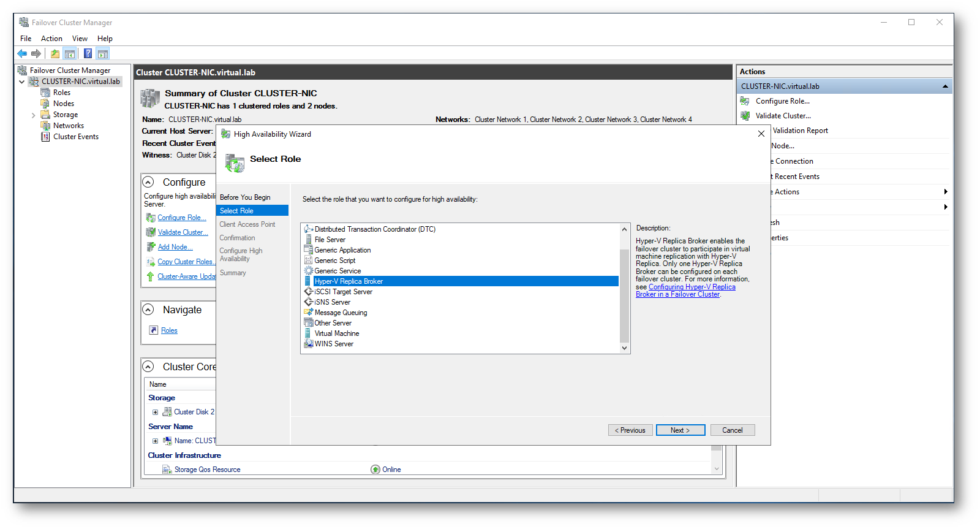
Task: Click the role list scroll-down arrow
Action: tap(624, 348)
